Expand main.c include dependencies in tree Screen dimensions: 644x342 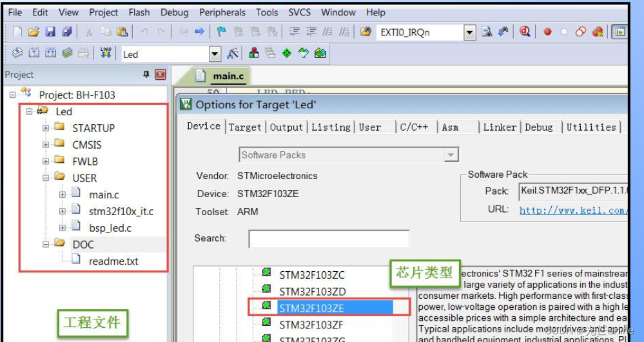click(x=62, y=195)
